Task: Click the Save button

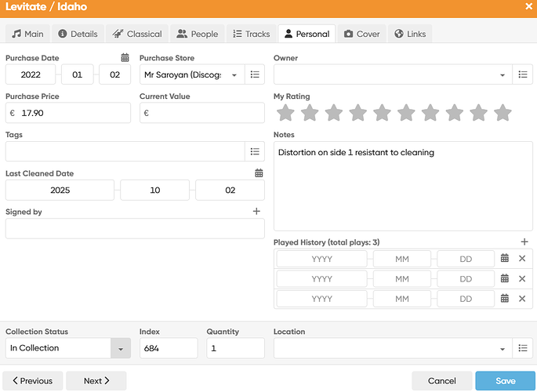Action: [506, 381]
